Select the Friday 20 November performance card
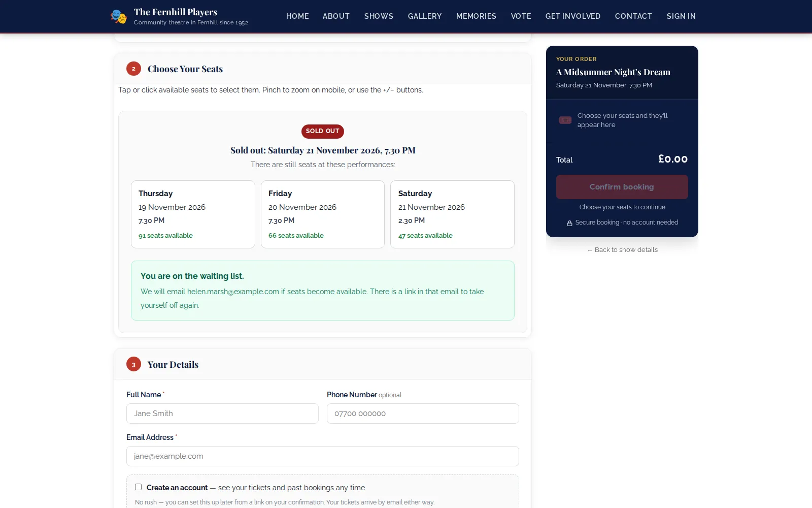Viewport: 812px width, 508px height. (323, 214)
